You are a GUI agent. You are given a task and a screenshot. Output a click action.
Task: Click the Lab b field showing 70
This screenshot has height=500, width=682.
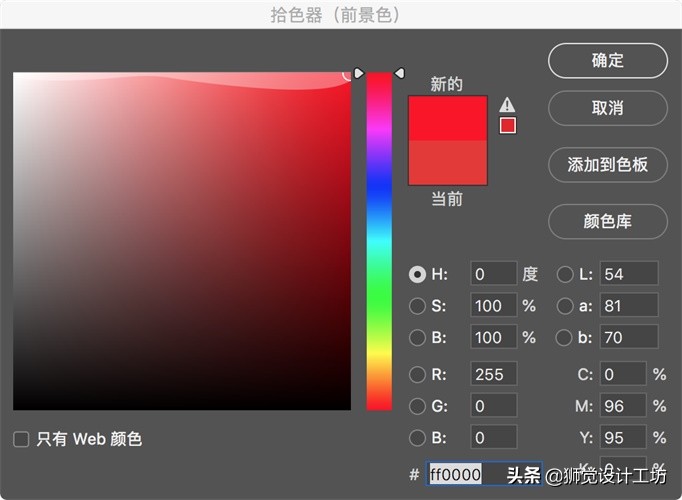(629, 337)
